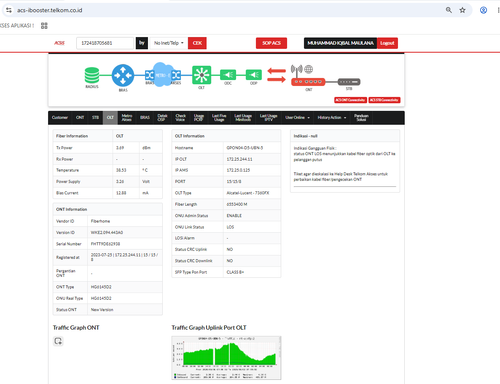Screen dimensions: 500x384
Task: Click the Traffic Graph ONT image placeholder
Action: click(58, 341)
